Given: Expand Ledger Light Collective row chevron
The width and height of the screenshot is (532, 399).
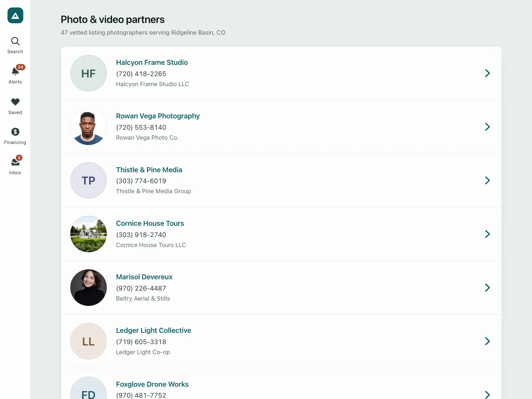Looking at the screenshot, I should click(487, 341).
